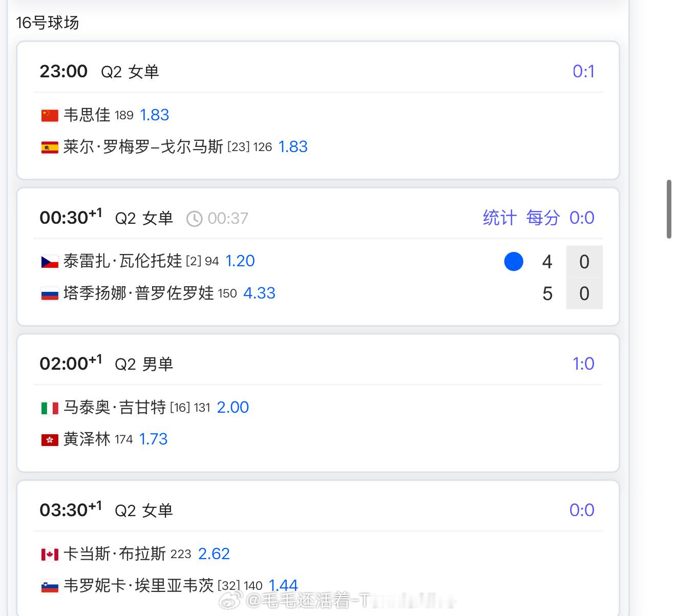Click the 0:1 score of 23:00 match
Screen dimensions: 676x616
[x=583, y=71]
